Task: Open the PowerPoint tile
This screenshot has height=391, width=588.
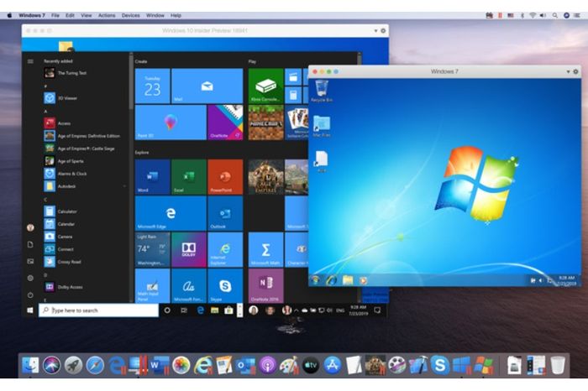Action: point(225,177)
